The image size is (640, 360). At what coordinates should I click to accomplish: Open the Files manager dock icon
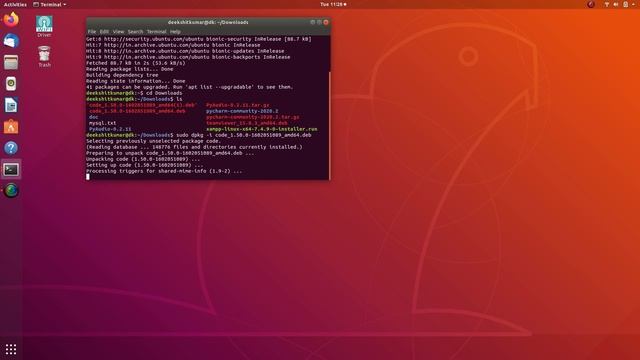11,62
